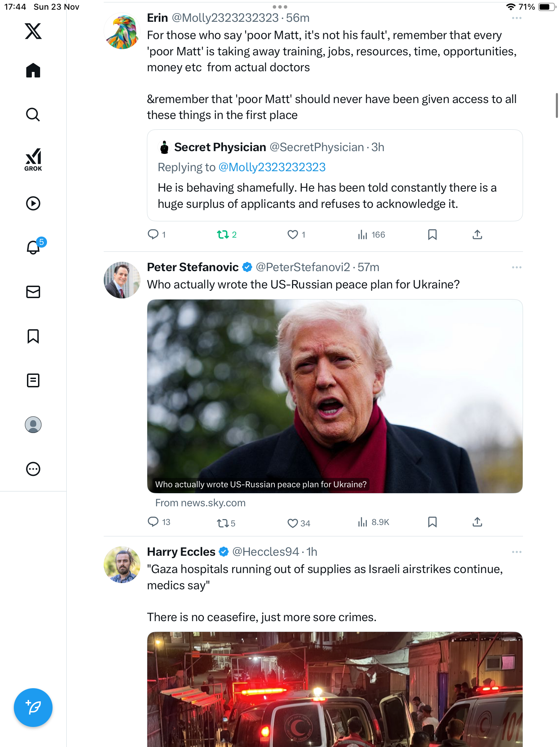Open the Search page

tap(33, 114)
